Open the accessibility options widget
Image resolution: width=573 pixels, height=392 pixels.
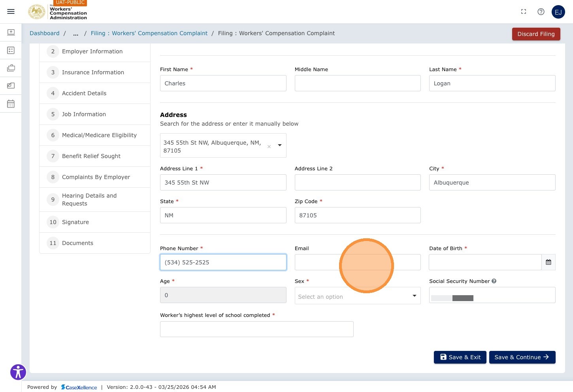click(x=18, y=372)
